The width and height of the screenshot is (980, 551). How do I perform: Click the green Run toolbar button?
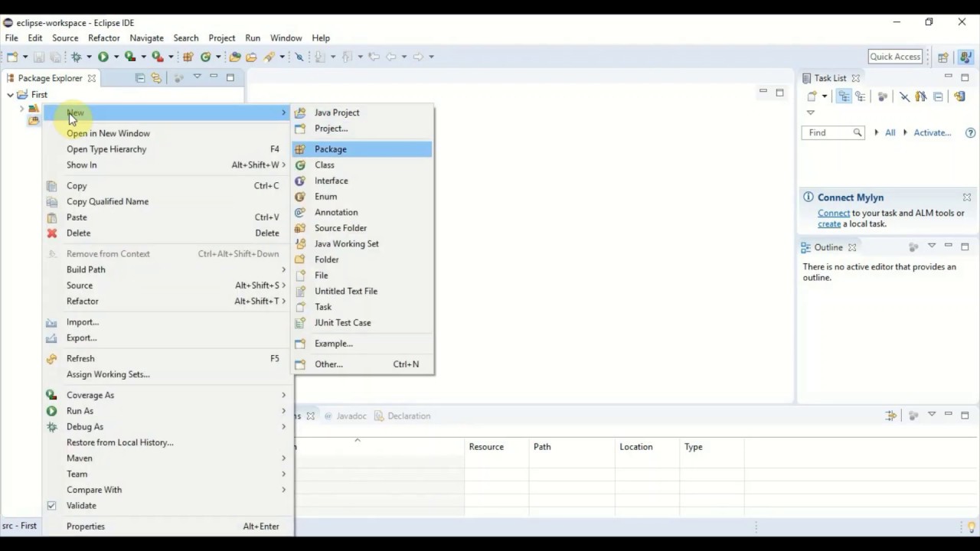(103, 57)
